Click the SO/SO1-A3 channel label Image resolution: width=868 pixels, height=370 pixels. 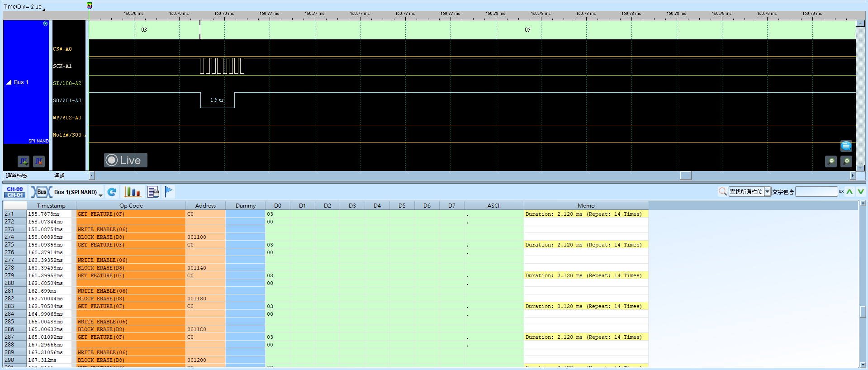pos(67,100)
